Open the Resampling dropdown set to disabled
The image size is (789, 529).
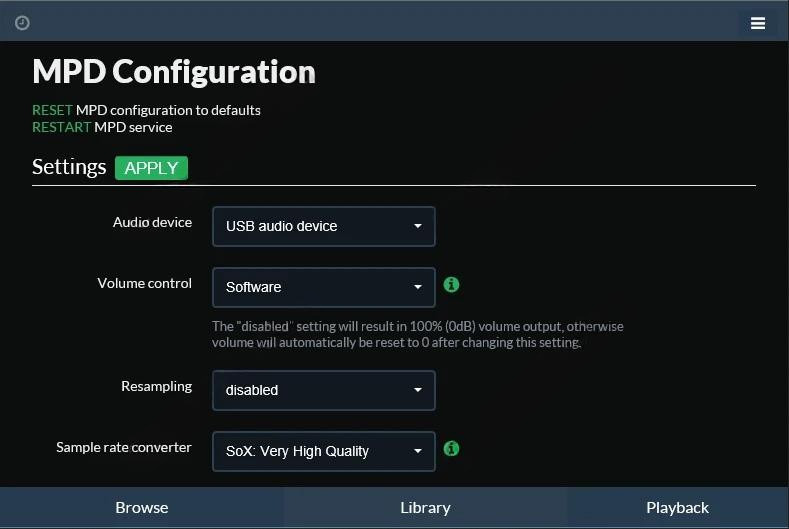[323, 390]
